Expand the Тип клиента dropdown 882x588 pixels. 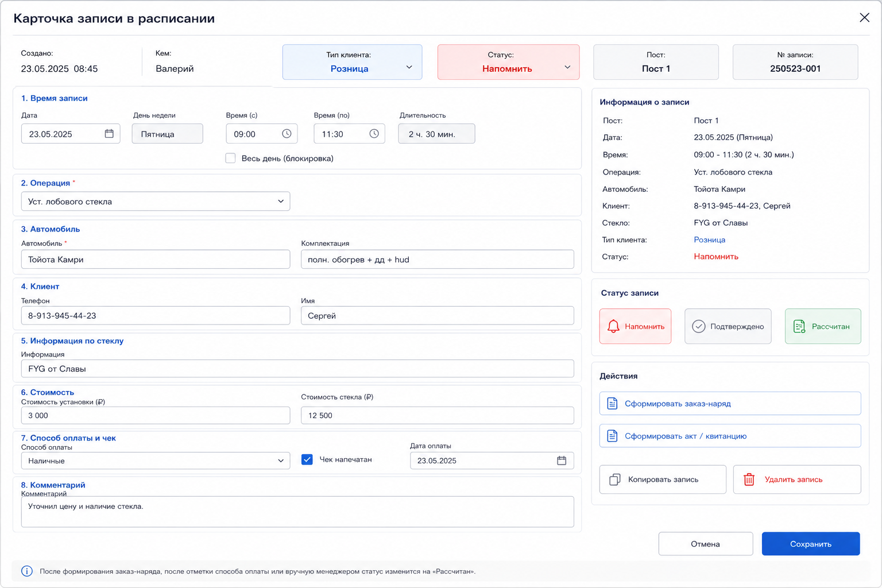click(352, 62)
